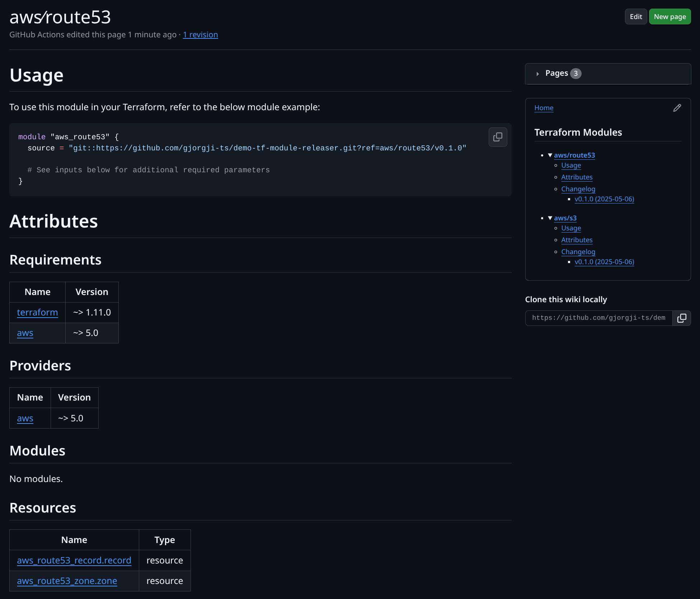The width and height of the screenshot is (700, 599).
Task: Open aws_route53_zone.zone resource link
Action: (x=67, y=581)
